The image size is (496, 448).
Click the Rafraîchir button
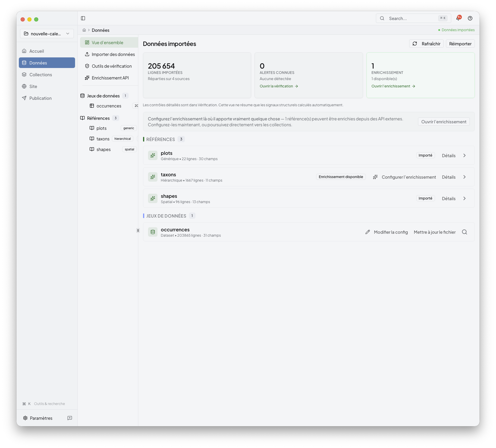pos(426,44)
